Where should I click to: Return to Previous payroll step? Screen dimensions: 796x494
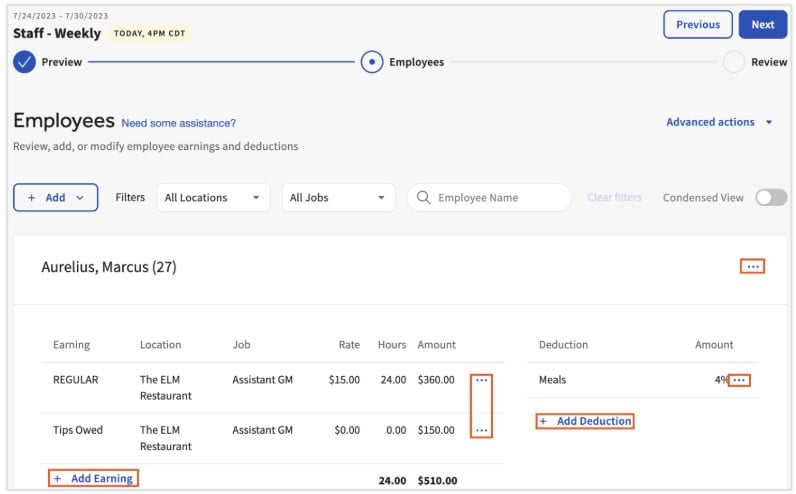(x=698, y=24)
